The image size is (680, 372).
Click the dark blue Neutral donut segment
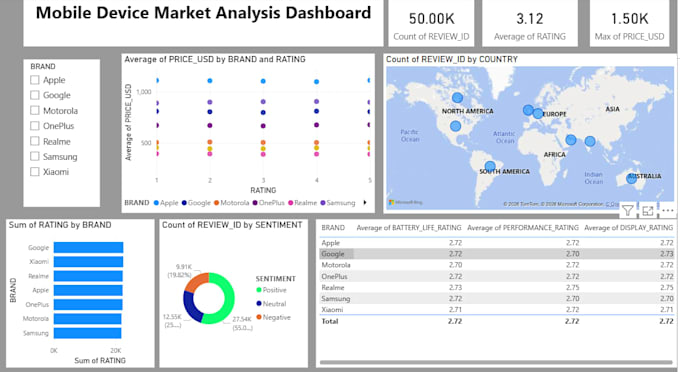coord(191,307)
